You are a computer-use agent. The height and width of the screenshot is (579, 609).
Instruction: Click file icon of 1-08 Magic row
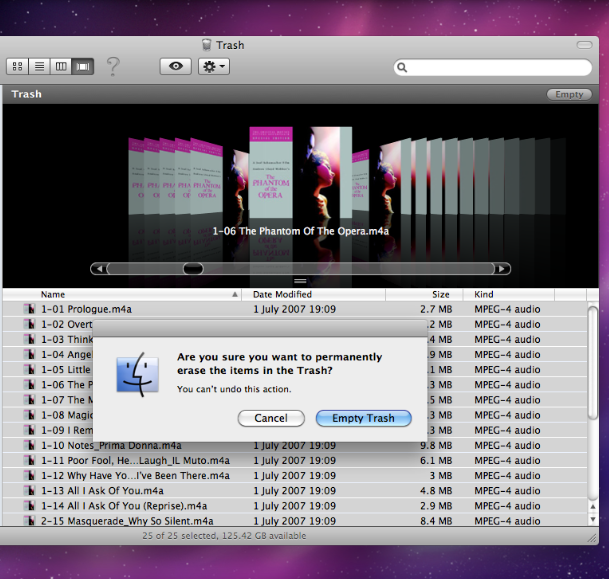coord(29,415)
